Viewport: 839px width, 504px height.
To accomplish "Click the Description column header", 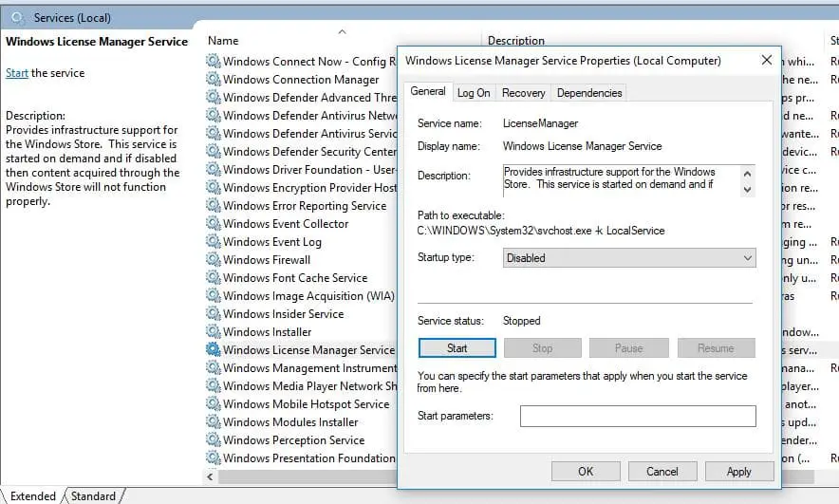I will pyautogui.click(x=515, y=41).
